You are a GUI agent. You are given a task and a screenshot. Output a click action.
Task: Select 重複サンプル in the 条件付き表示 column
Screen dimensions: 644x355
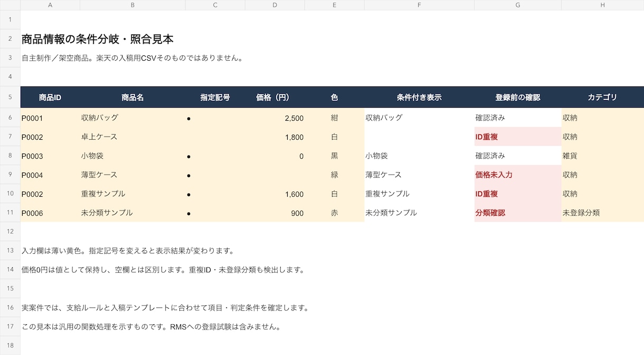pyautogui.click(x=419, y=194)
